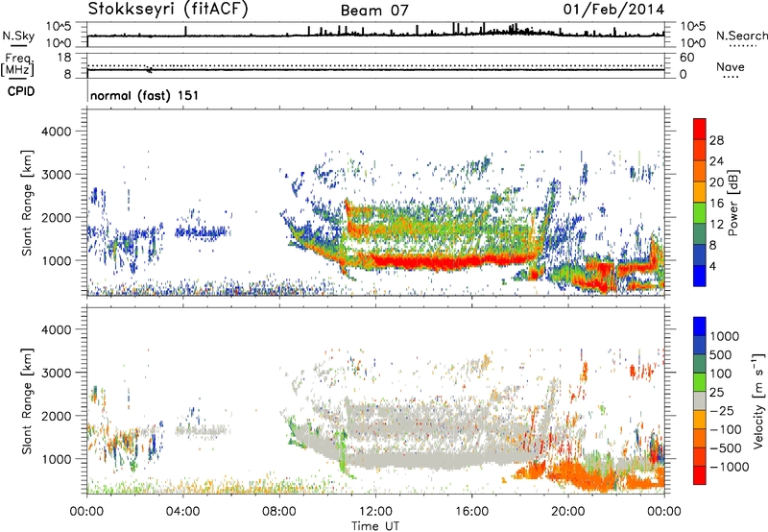
Task: Select the 20:00 time axis tick label
Action: click(x=568, y=512)
